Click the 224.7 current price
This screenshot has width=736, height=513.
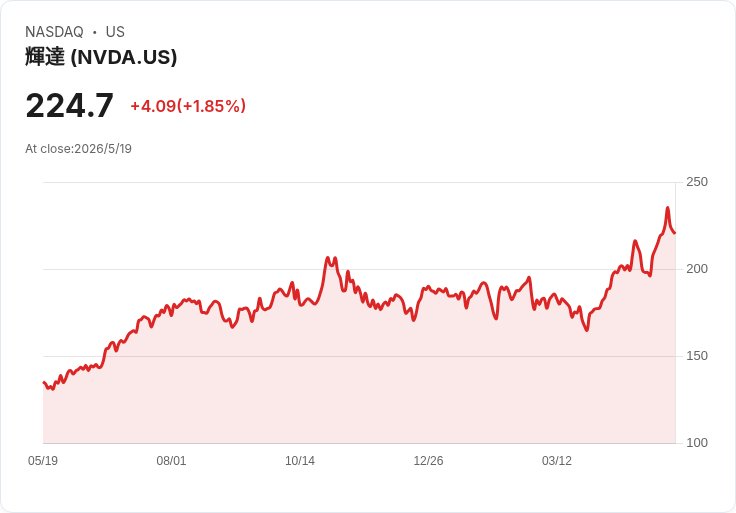click(69, 106)
